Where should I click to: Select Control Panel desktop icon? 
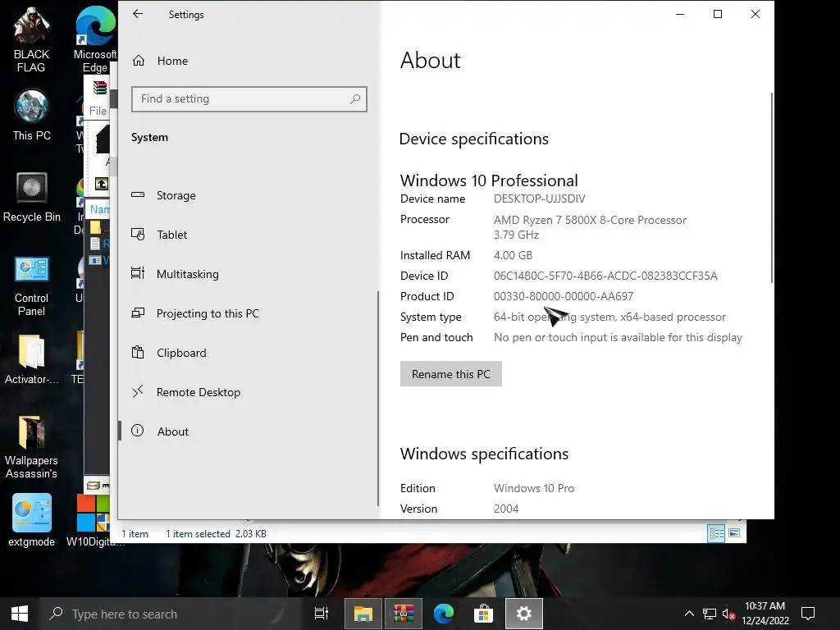32,286
